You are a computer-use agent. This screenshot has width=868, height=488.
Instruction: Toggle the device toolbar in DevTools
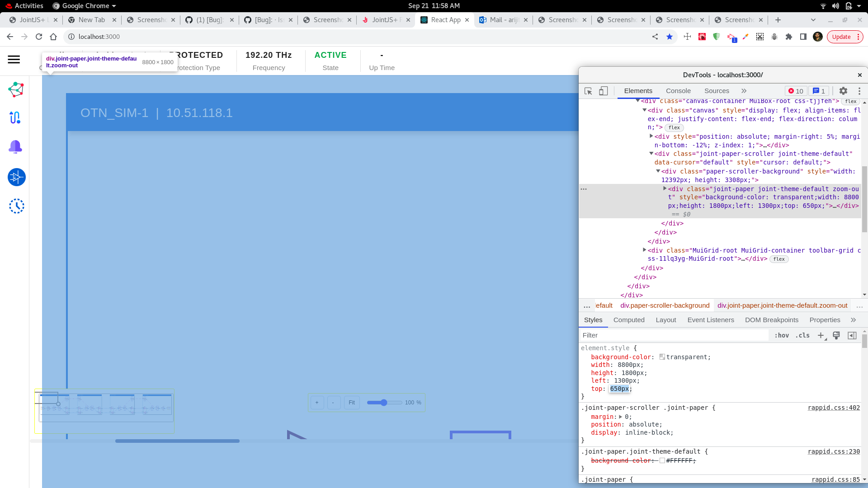point(604,91)
